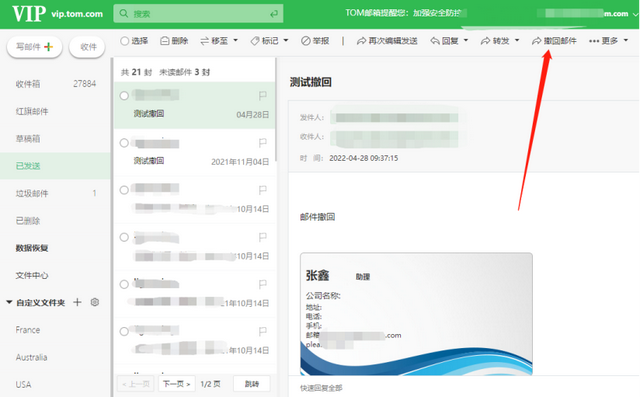Click the receive mail (收件) button
Screen dimensions: 640x397
(87, 47)
